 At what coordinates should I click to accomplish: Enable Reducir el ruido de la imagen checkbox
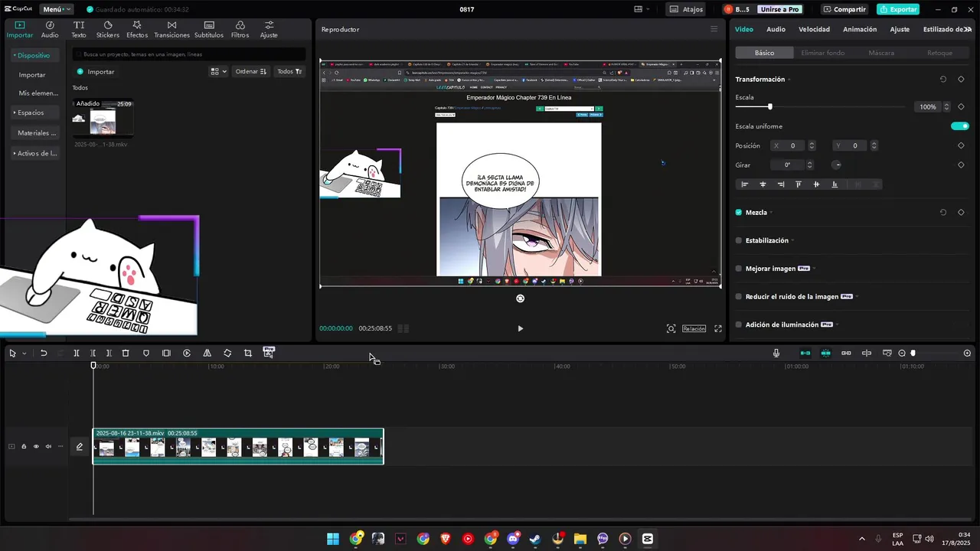[739, 296]
